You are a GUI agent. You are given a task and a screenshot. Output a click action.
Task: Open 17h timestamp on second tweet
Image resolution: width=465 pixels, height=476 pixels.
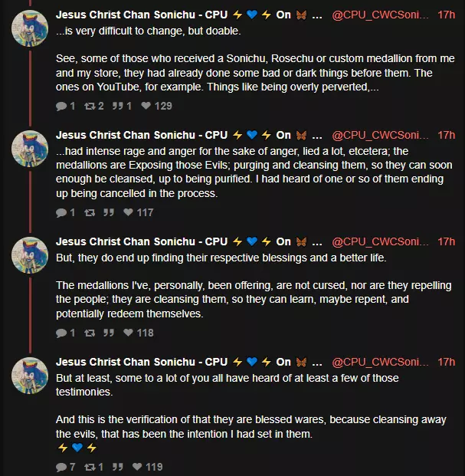click(x=446, y=135)
